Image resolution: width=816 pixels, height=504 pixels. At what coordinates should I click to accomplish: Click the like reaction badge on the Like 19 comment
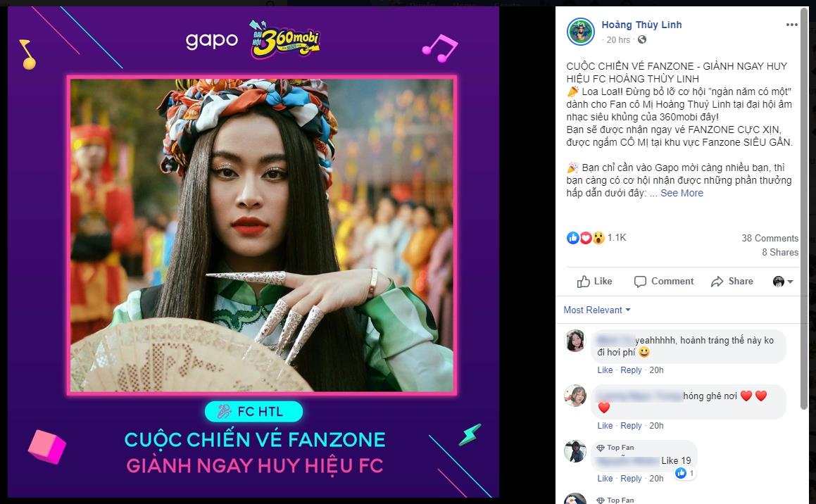pos(684,473)
